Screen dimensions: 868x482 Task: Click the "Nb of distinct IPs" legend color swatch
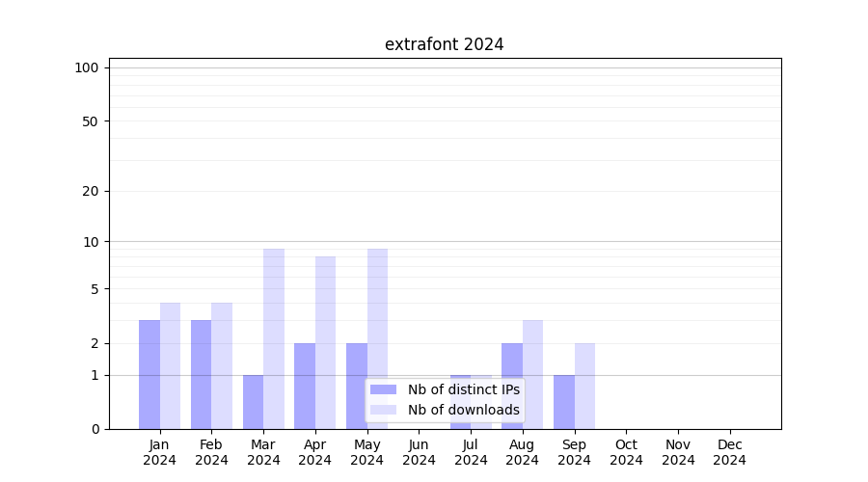[383, 389]
